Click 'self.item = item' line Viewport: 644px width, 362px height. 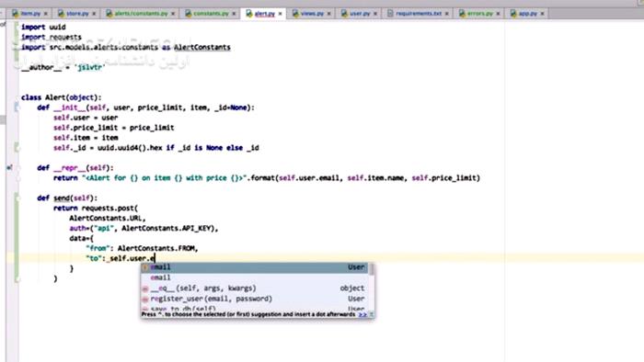pyautogui.click(x=86, y=138)
